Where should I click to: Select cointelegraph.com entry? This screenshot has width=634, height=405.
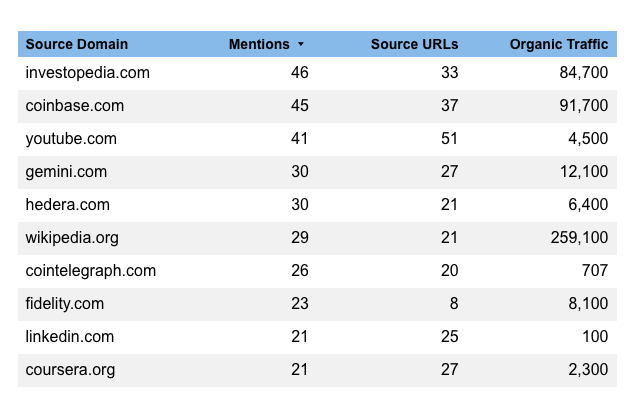point(90,271)
